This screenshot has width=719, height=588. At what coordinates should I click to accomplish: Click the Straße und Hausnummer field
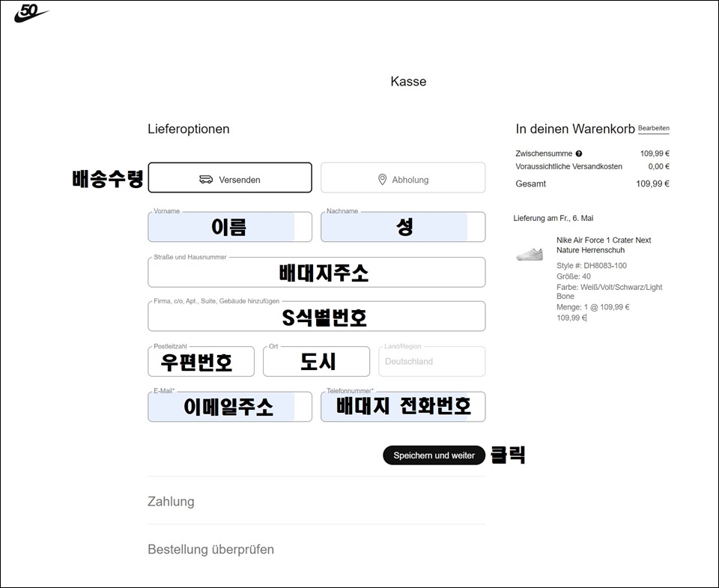coord(316,272)
